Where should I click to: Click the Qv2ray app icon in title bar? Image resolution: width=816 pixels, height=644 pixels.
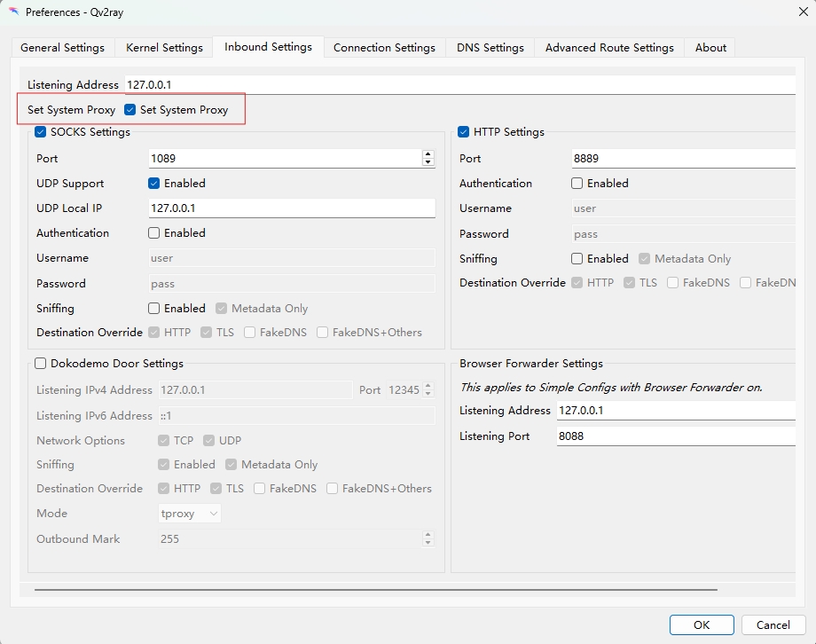[x=14, y=12]
